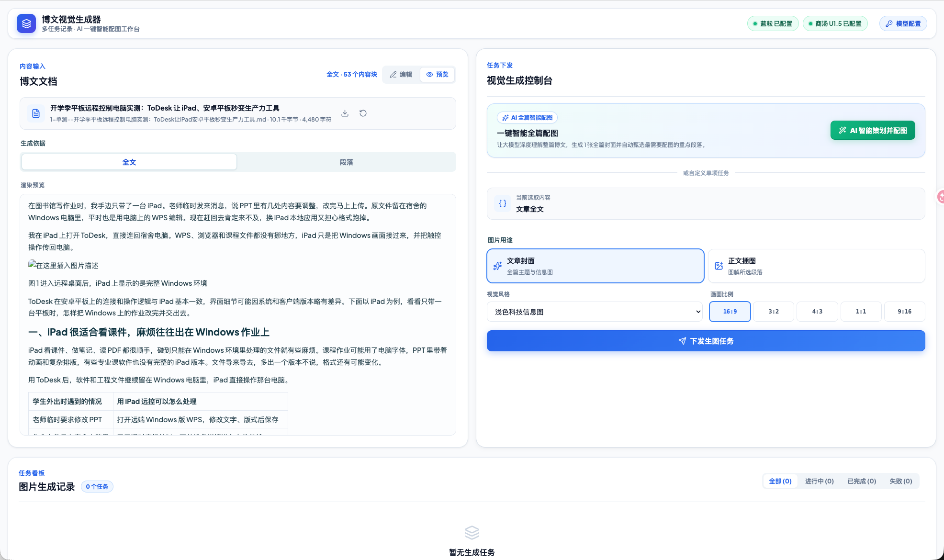Click 蓝耘 已配置 status badge
Screen dimensions: 944x560
click(x=773, y=23)
